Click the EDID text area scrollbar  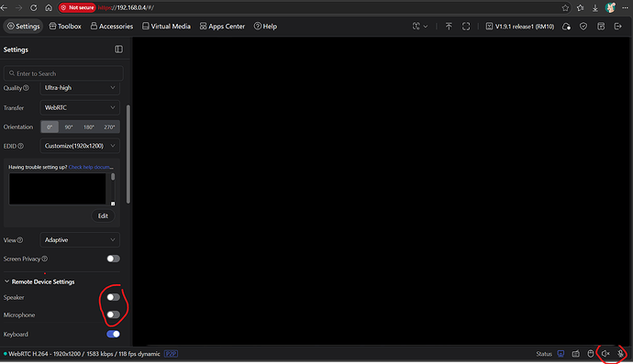pos(113,177)
